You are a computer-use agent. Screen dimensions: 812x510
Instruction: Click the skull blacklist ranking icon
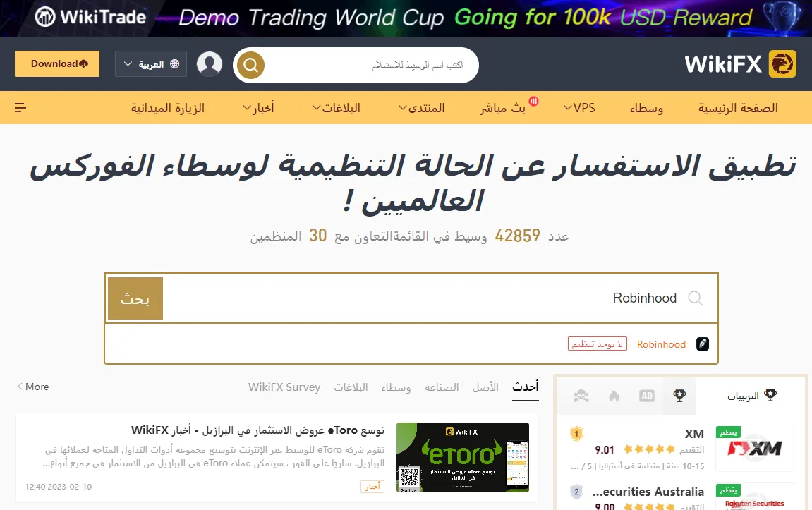(581, 396)
